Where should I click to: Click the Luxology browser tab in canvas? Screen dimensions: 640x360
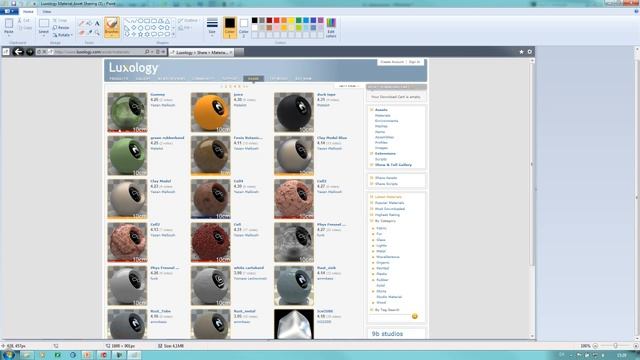[x=201, y=52]
